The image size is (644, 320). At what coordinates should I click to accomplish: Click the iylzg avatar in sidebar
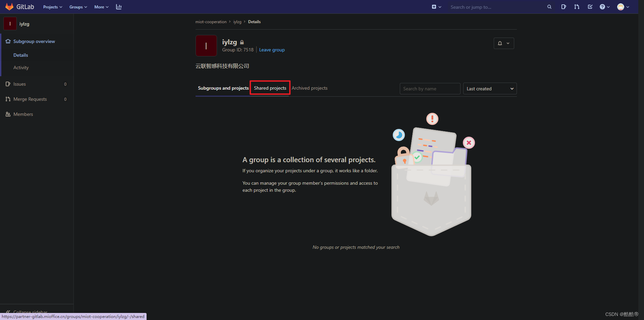point(10,24)
